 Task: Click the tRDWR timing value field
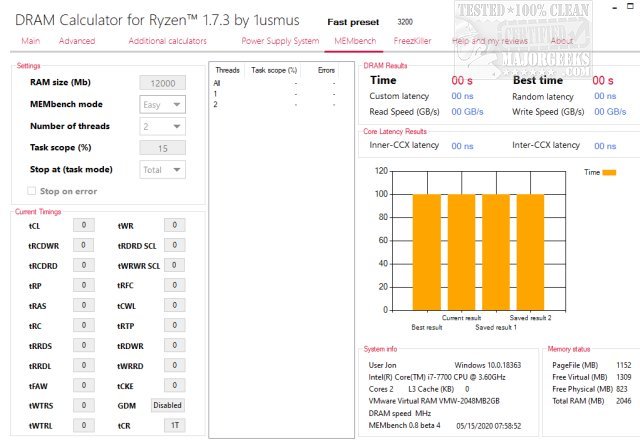[175, 345]
